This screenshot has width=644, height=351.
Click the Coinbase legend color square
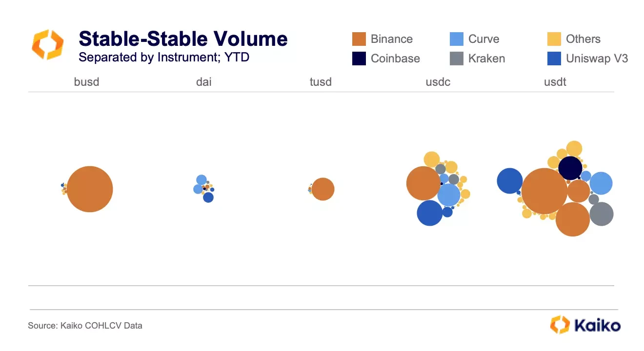359,58
